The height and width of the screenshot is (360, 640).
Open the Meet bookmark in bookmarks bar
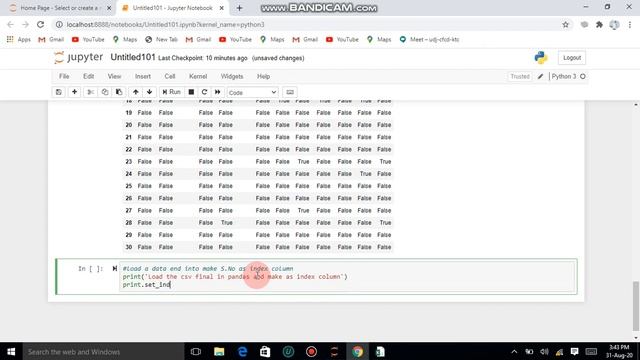coord(429,40)
